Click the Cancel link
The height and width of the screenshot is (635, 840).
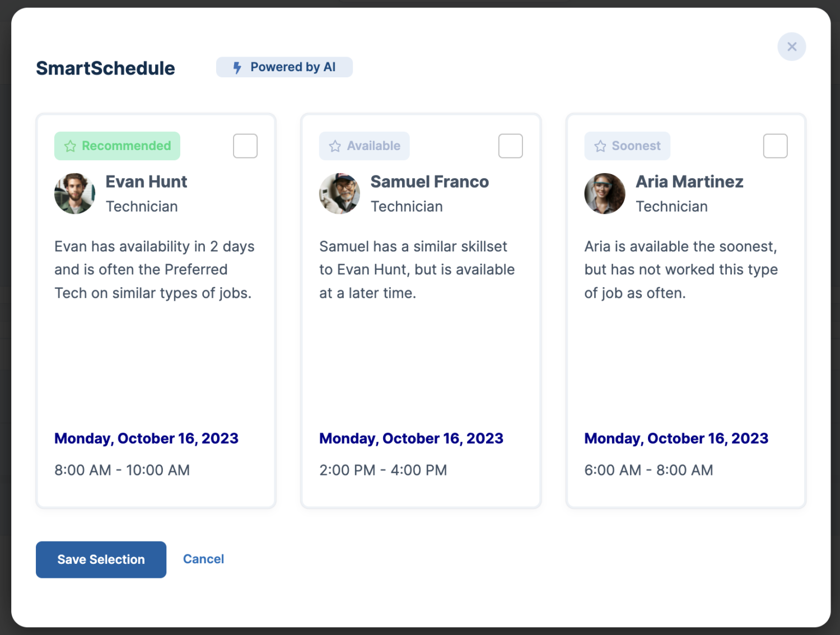coord(203,559)
